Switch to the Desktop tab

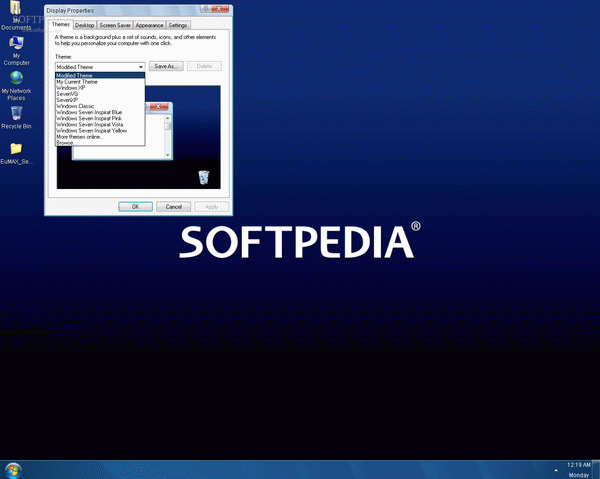tap(85, 25)
